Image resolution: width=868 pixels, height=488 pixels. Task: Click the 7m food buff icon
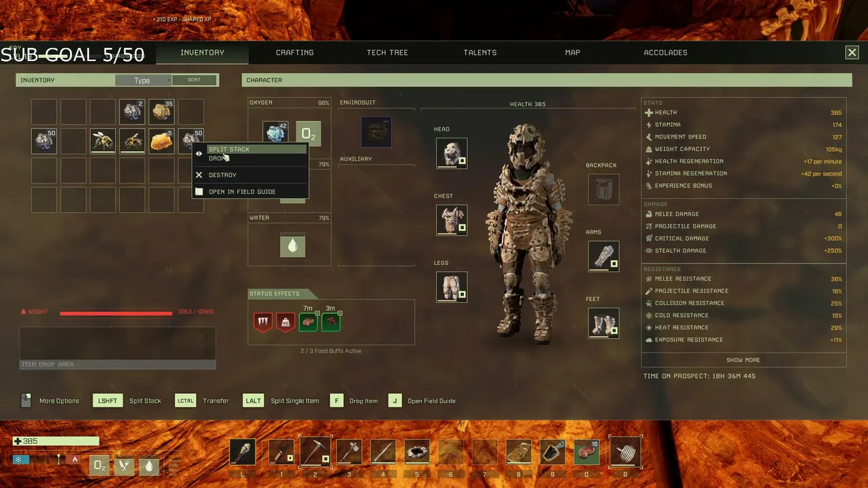click(x=308, y=322)
